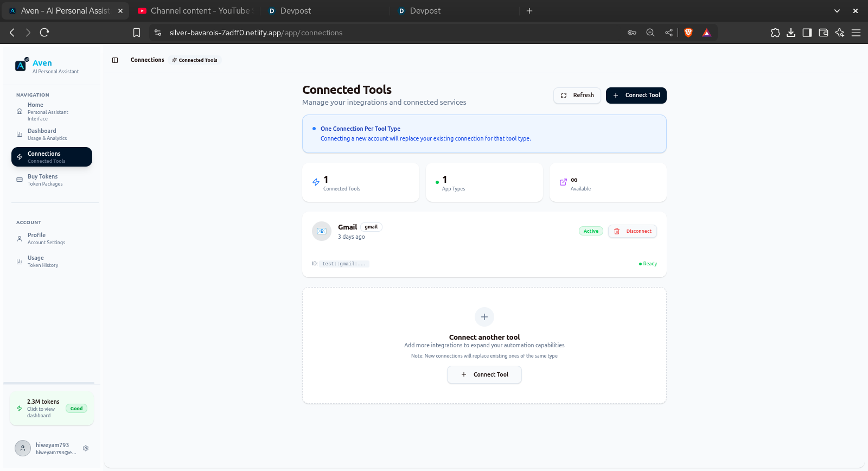Open the browser hamburger menu
The width and height of the screenshot is (868, 471).
pyautogui.click(x=856, y=33)
